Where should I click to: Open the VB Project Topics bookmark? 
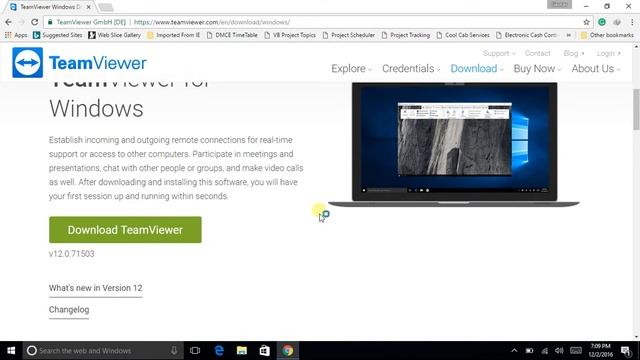[x=290, y=35]
